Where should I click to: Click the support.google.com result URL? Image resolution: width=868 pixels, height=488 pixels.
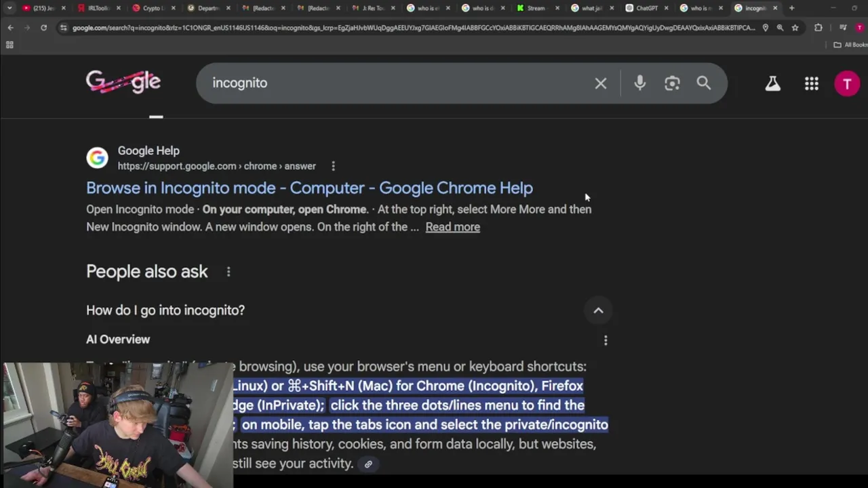217,166
